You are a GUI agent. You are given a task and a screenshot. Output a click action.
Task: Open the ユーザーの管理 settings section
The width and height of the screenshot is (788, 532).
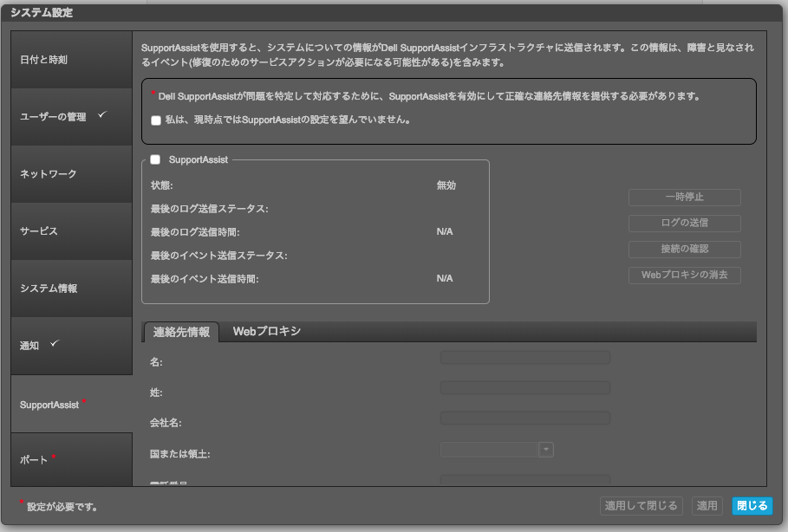click(x=71, y=117)
